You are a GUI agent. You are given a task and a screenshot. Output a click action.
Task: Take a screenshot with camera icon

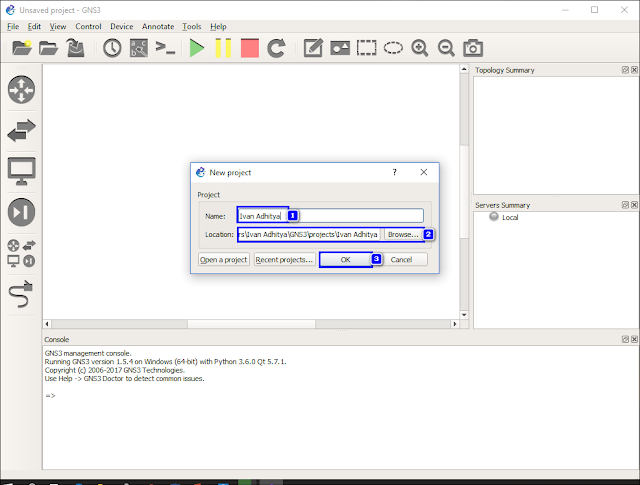[473, 48]
